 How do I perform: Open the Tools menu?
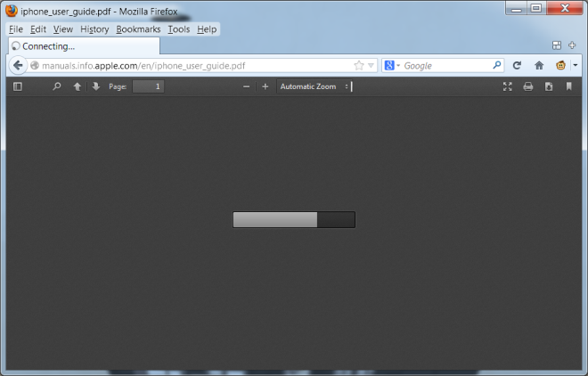pyautogui.click(x=178, y=29)
